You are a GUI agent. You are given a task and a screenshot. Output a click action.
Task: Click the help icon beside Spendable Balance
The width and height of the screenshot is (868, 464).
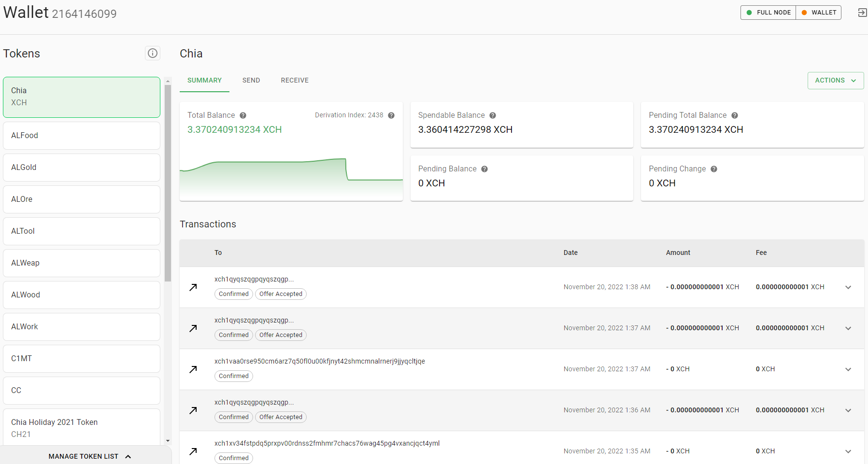[493, 115]
